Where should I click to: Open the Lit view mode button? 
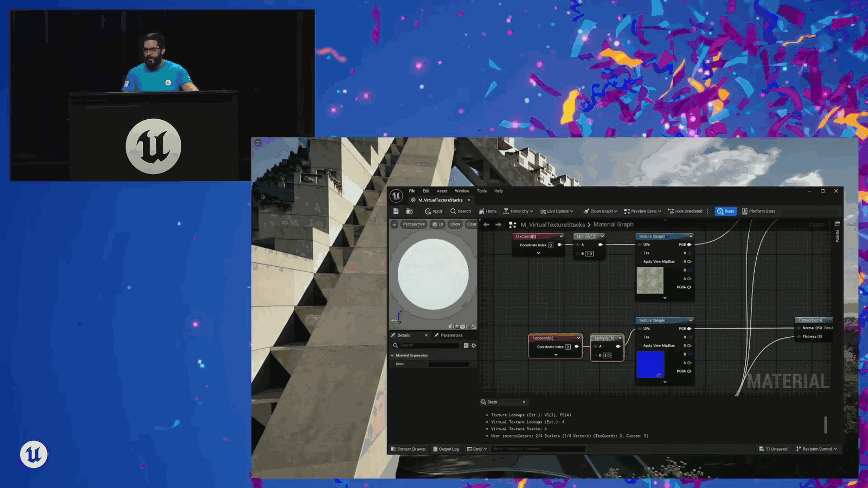(x=438, y=224)
